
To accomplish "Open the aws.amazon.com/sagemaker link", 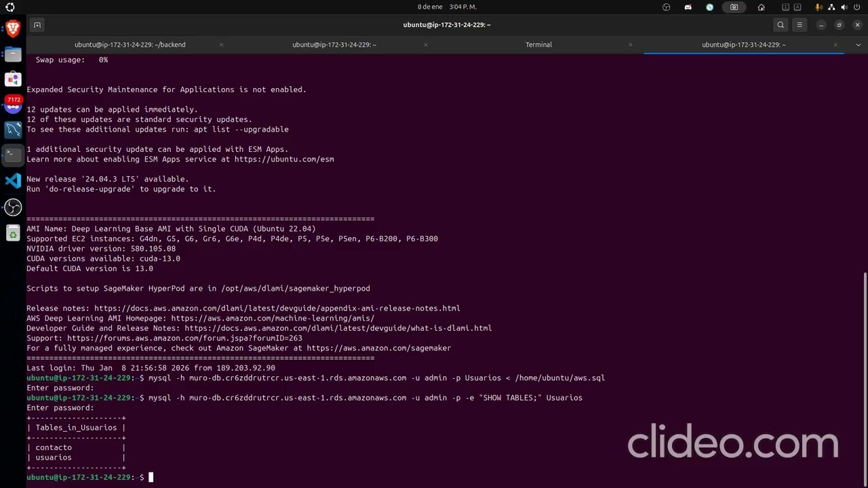I will [x=378, y=348].
